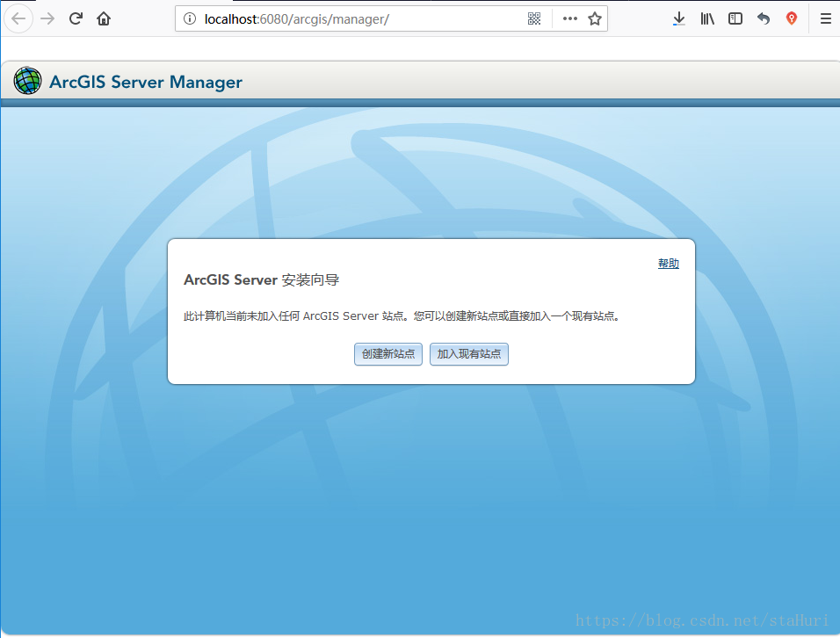Click the localhost:6080 address bar URL
The image size is (840, 638).
(x=296, y=19)
